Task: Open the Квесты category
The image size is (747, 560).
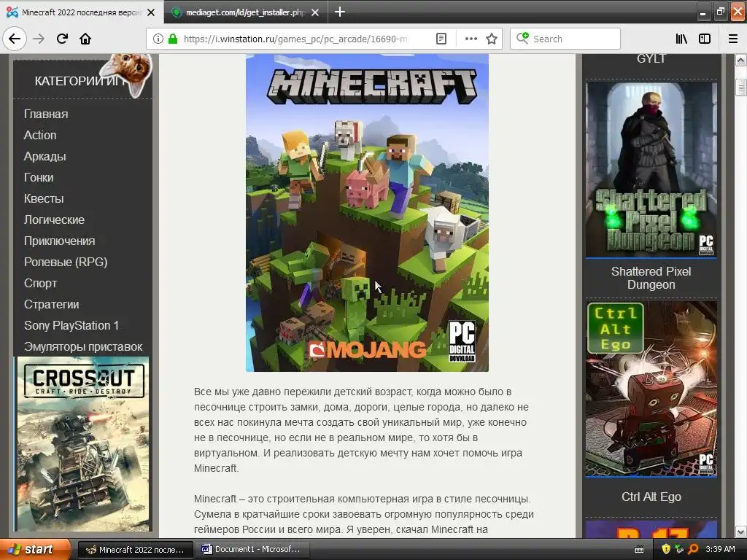Action: pyautogui.click(x=44, y=198)
